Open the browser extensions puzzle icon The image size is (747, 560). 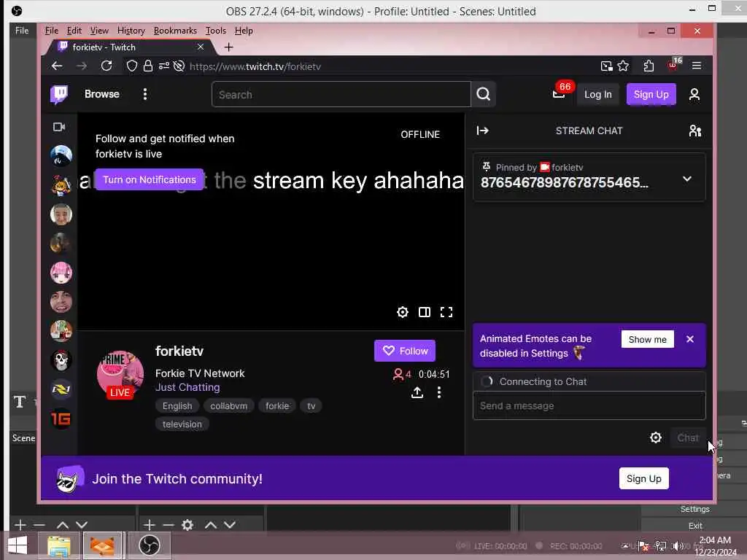[649, 66]
